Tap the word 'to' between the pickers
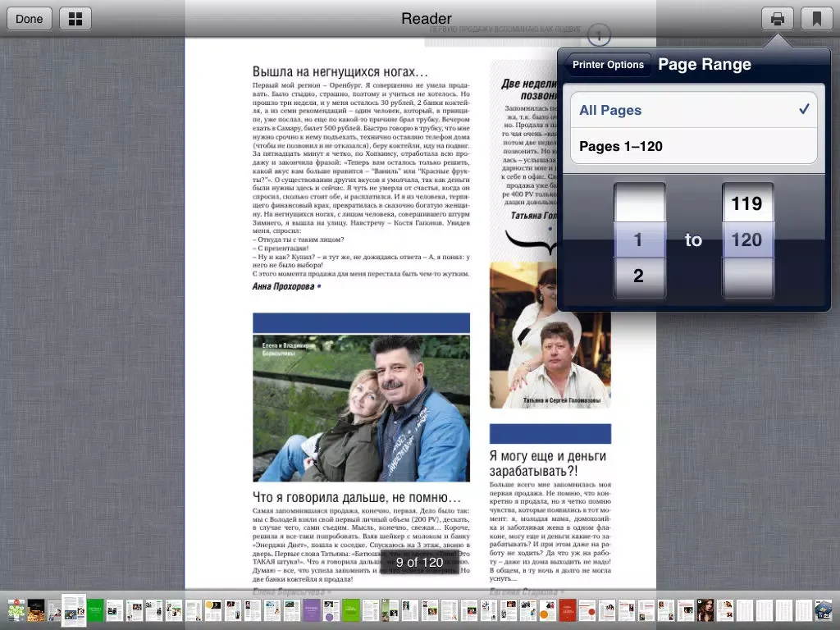Viewport: 840px width, 630px height. 693,240
